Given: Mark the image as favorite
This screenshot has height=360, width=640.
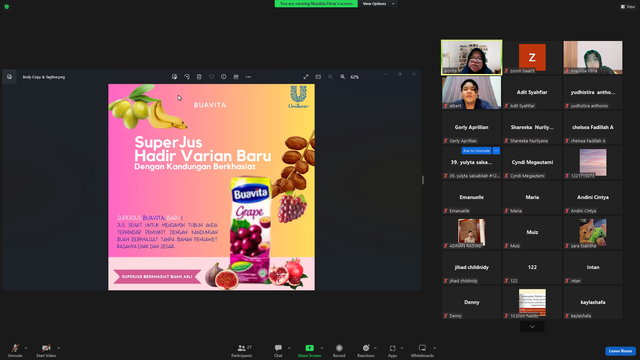Looking at the screenshot, I should tap(211, 77).
